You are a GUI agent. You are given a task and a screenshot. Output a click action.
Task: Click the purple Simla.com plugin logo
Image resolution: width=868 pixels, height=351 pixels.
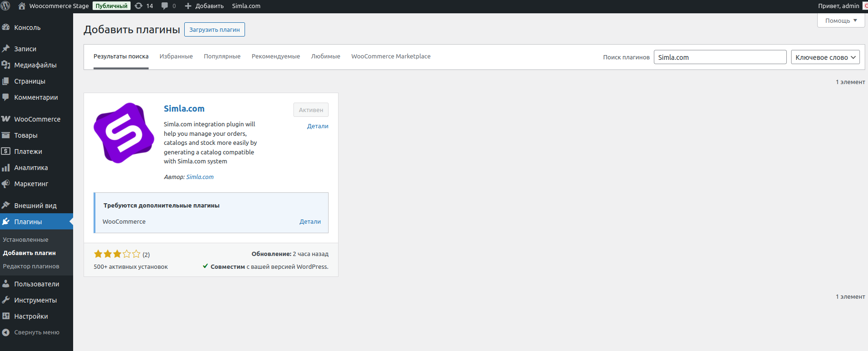124,133
